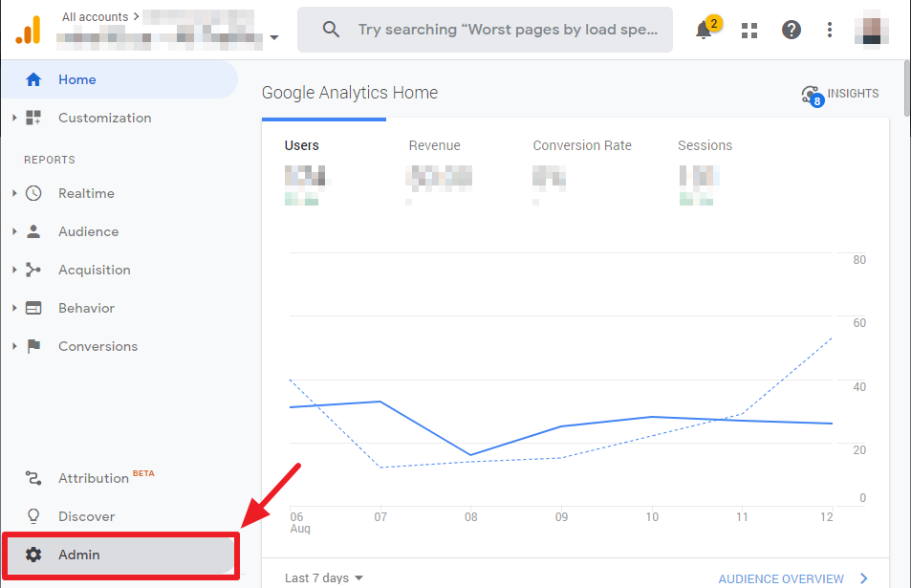Click the Behavior icon in sidebar
This screenshot has width=911, height=588.
[x=33, y=308]
